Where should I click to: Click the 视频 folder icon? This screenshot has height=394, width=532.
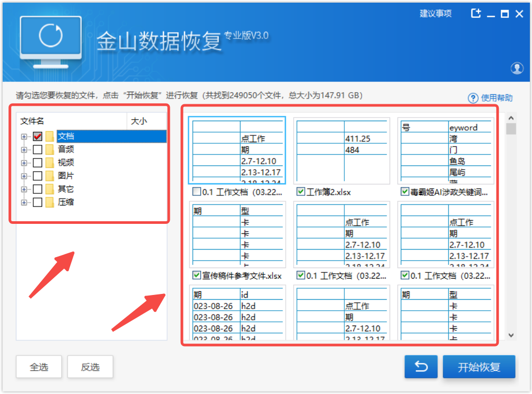tap(50, 163)
